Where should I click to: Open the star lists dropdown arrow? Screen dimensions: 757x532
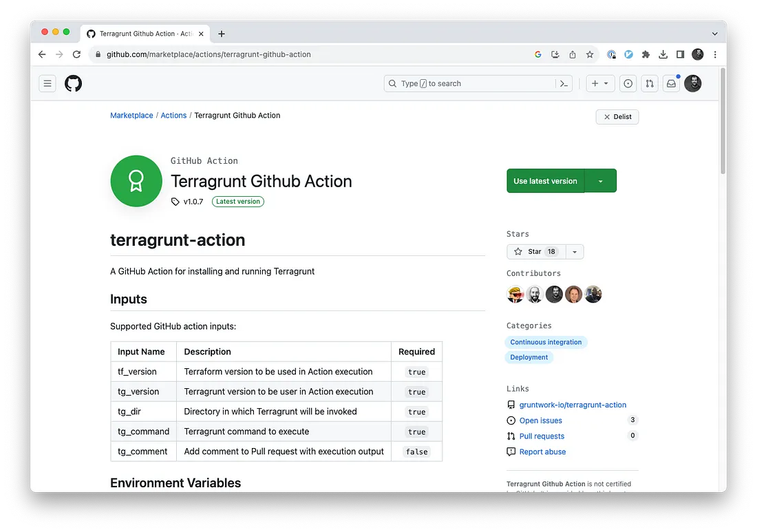click(575, 251)
